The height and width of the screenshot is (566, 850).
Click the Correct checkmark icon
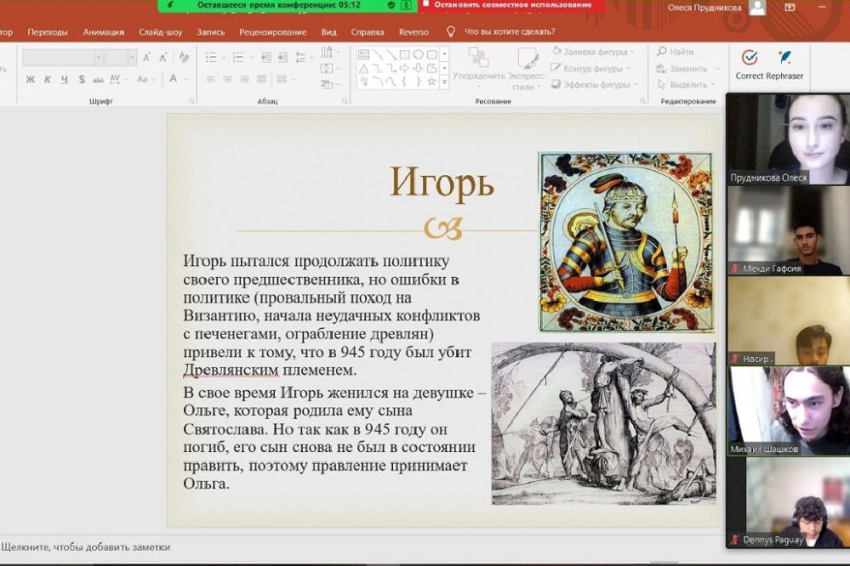point(750,57)
